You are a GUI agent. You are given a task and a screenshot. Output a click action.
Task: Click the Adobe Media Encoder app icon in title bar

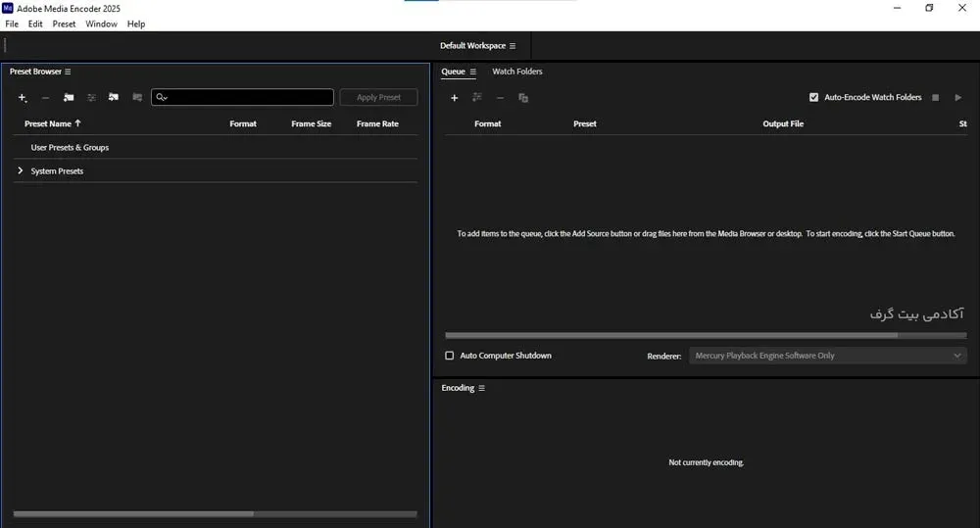[x=8, y=8]
